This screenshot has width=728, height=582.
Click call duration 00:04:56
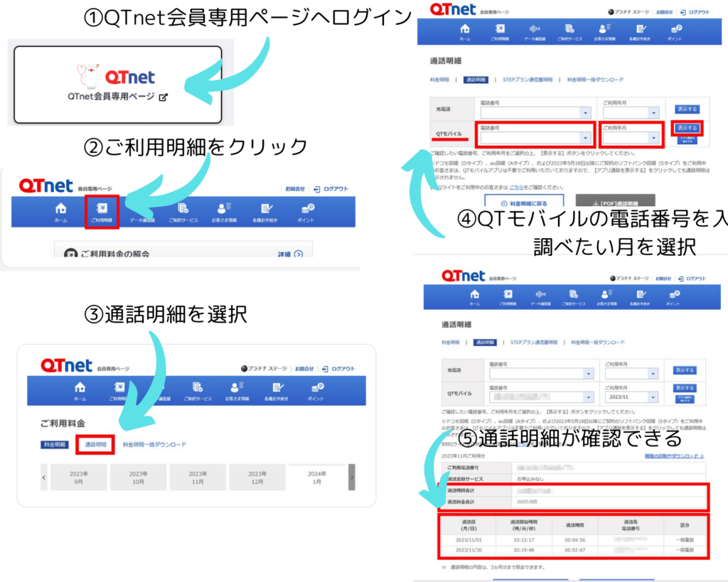tap(574, 540)
